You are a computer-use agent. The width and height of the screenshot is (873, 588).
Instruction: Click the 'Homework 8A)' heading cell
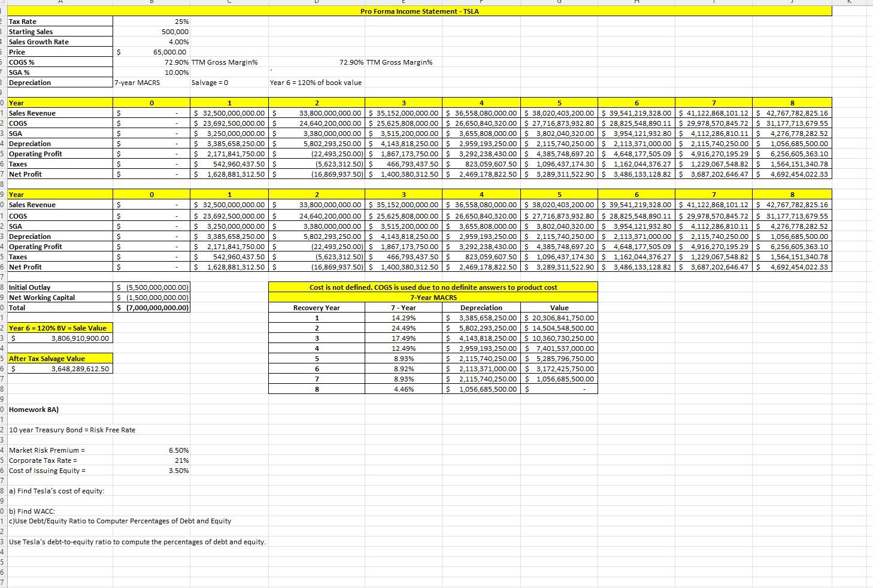[x=60, y=410]
